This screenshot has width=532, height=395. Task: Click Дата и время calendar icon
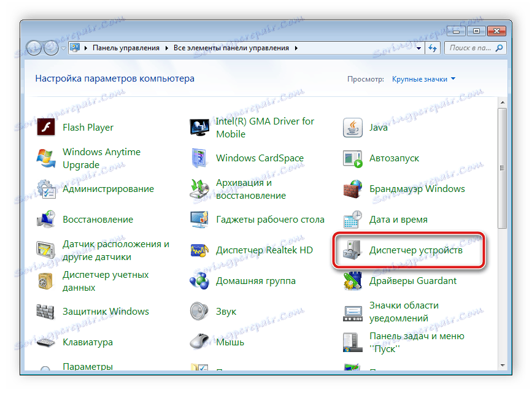(x=352, y=220)
